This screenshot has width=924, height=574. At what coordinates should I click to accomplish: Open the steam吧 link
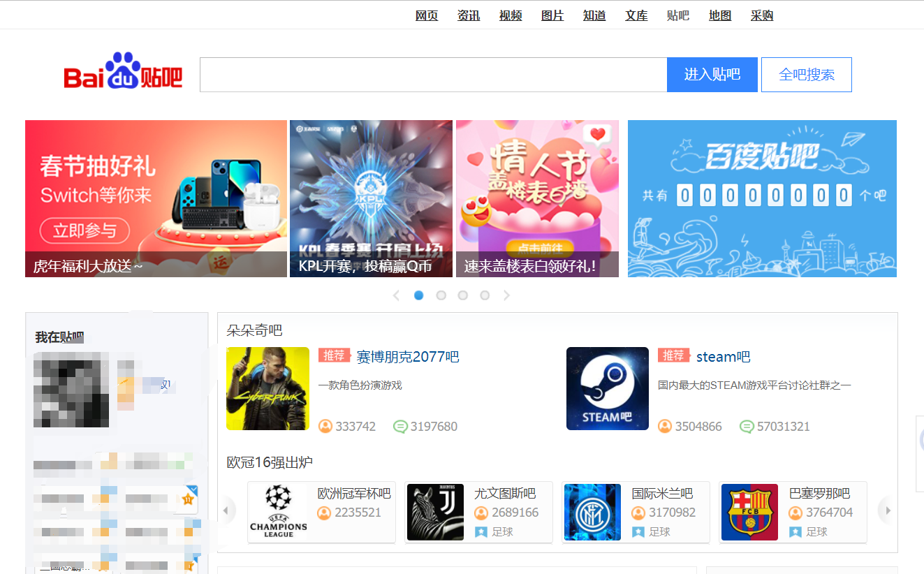pos(723,357)
